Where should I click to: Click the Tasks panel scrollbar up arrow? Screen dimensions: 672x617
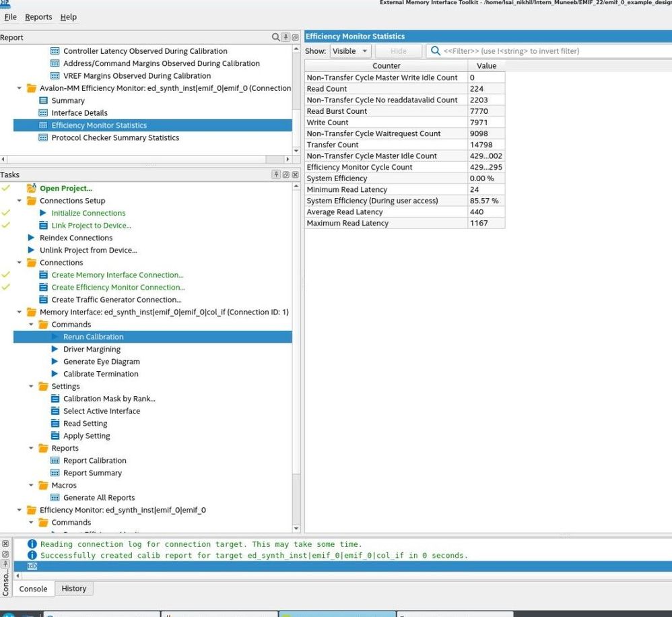pos(296,187)
